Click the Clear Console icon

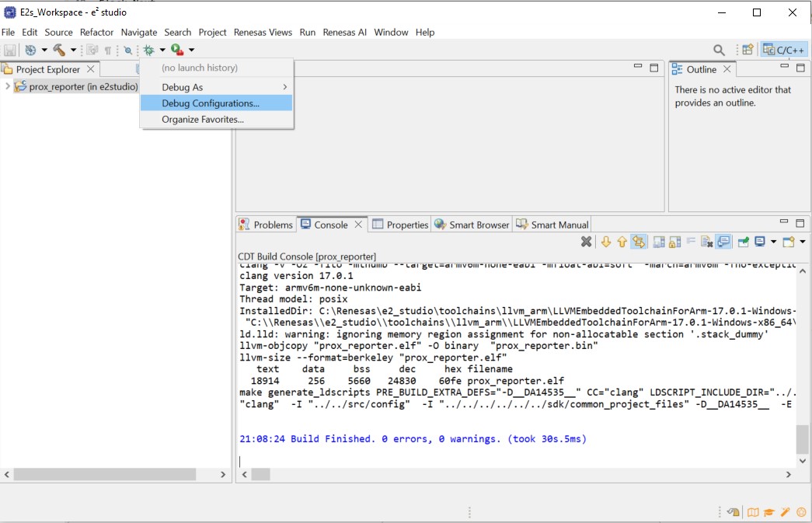coord(707,242)
